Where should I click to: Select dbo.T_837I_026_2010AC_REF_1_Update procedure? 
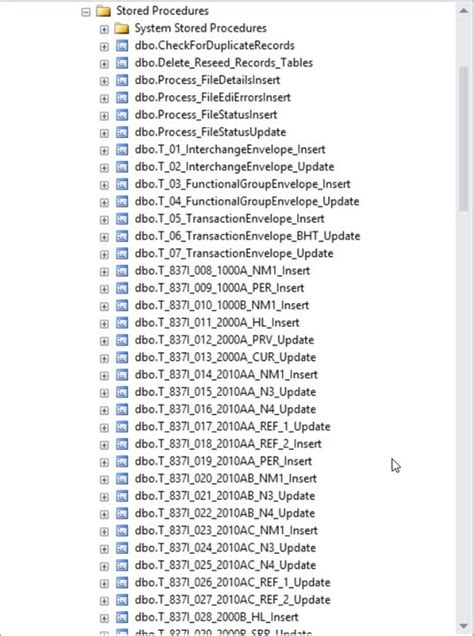(x=233, y=583)
